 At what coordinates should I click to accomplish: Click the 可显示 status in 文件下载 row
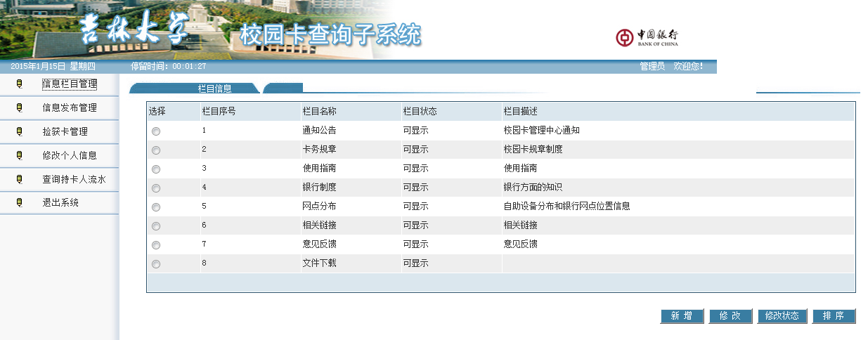click(416, 263)
